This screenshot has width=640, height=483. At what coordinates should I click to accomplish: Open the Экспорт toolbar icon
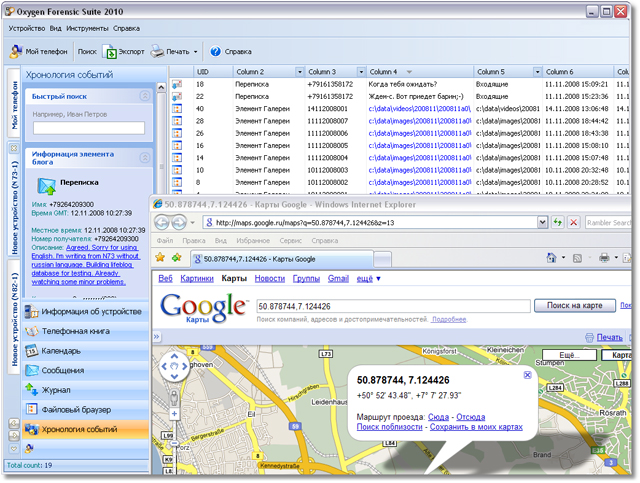coord(109,52)
